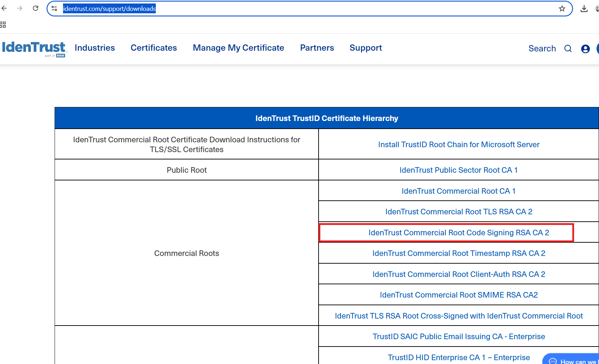Click the browser forward arrow
Image resolution: width=599 pixels, height=364 pixels.
(x=20, y=8)
